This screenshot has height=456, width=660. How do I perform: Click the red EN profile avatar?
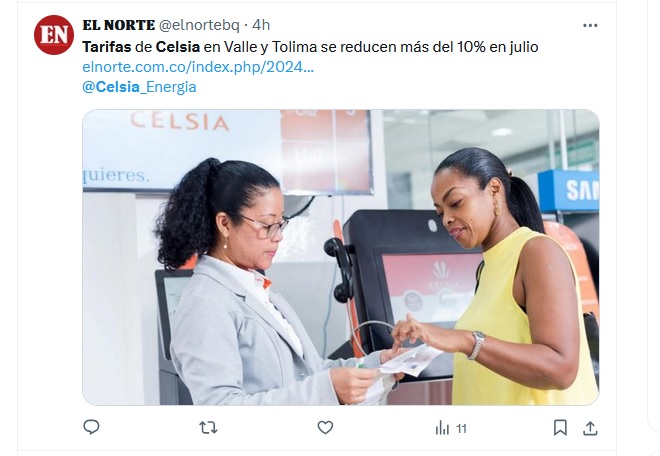[54, 35]
